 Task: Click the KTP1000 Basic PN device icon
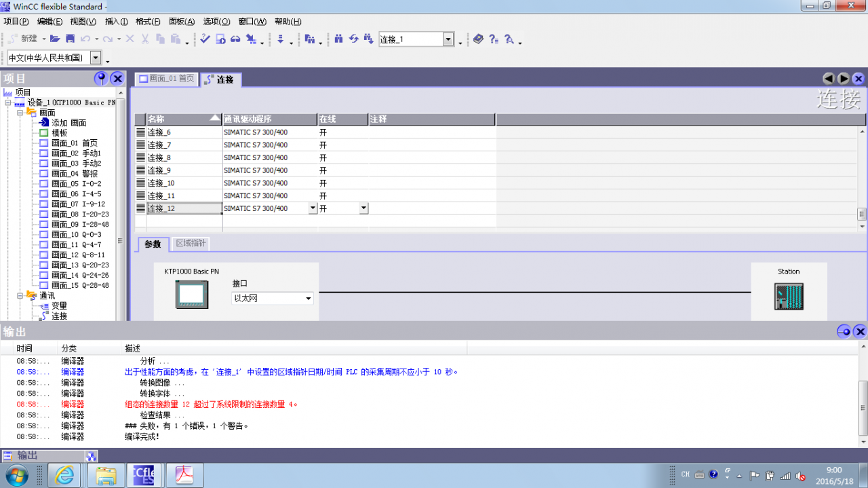tap(192, 295)
